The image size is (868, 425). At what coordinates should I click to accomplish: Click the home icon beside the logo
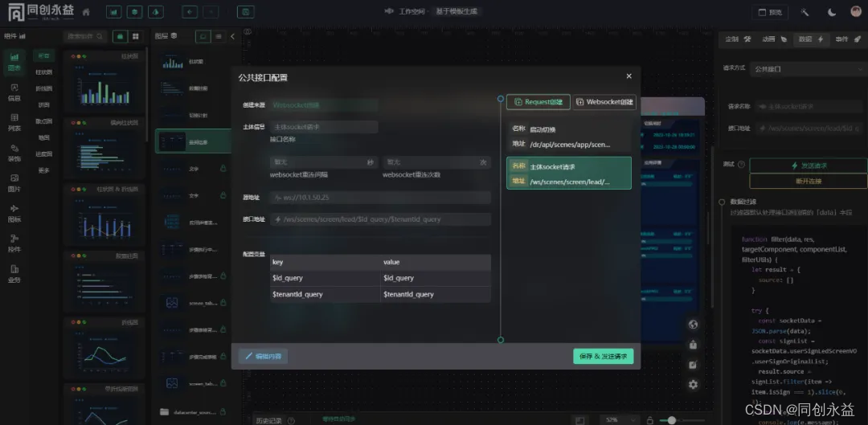coord(86,11)
